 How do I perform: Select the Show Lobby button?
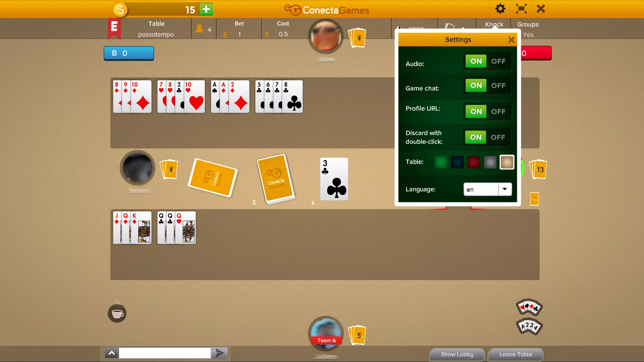458,354
